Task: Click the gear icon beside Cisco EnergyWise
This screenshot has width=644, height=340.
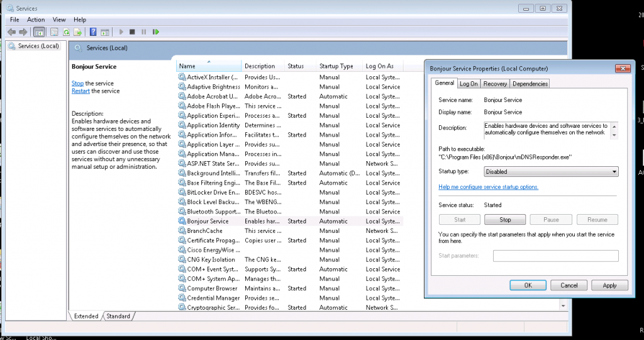Action: [x=182, y=249]
